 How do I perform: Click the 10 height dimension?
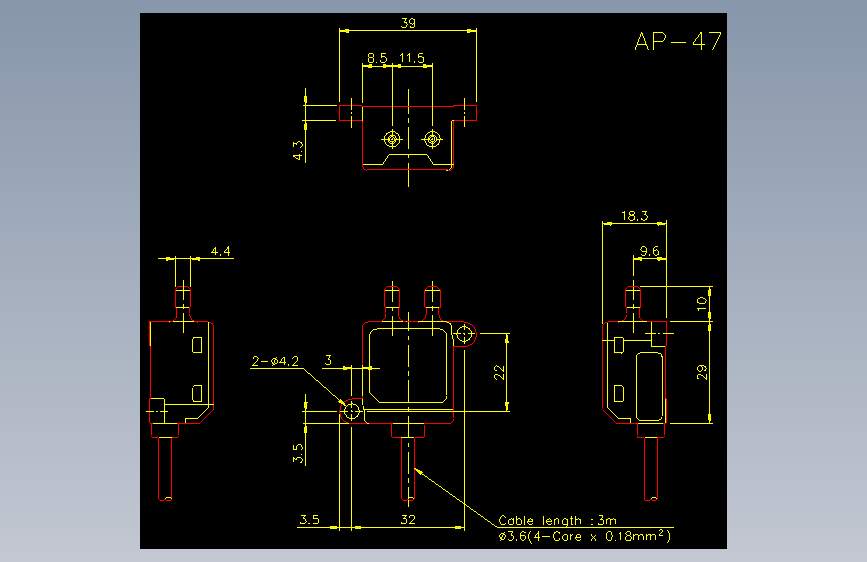click(x=702, y=303)
